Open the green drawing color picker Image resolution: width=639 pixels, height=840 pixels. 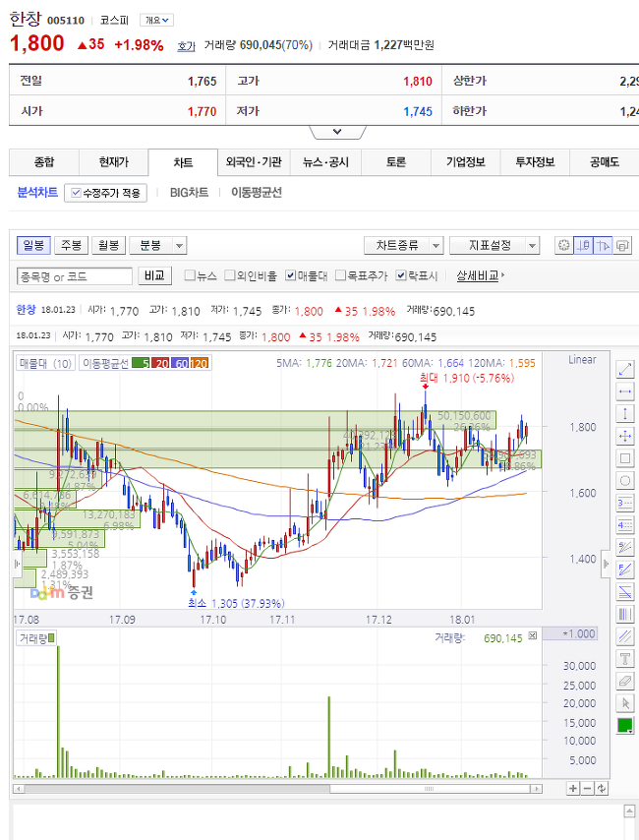click(x=625, y=725)
